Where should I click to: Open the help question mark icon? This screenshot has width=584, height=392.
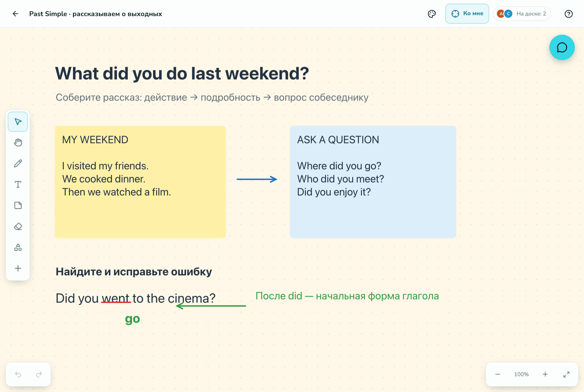[568, 14]
